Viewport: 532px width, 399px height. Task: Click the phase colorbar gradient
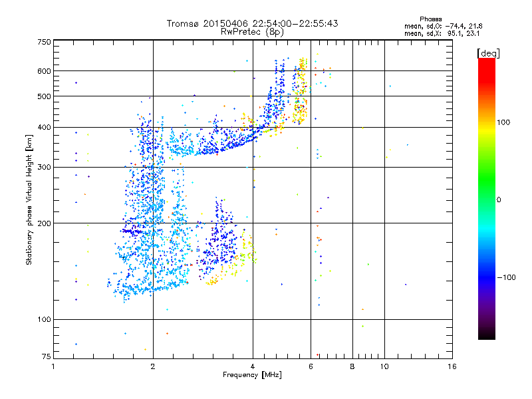coord(487,199)
